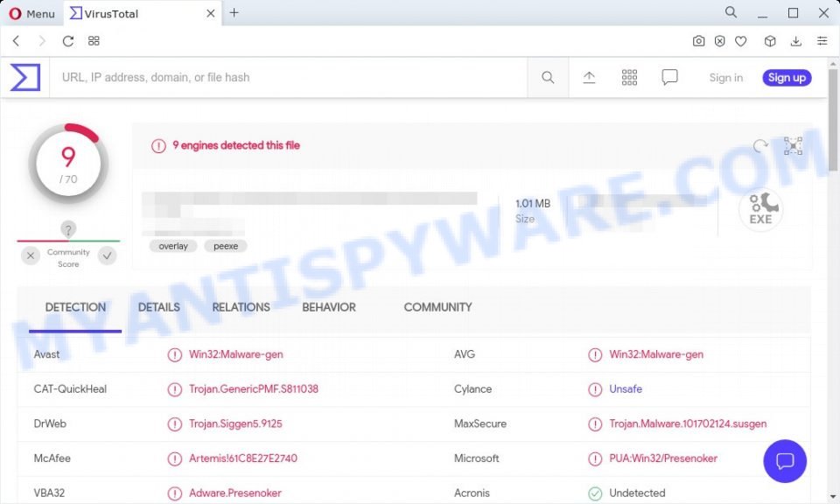Open the downloads icon
This screenshot has height=504, width=840.
[796, 41]
